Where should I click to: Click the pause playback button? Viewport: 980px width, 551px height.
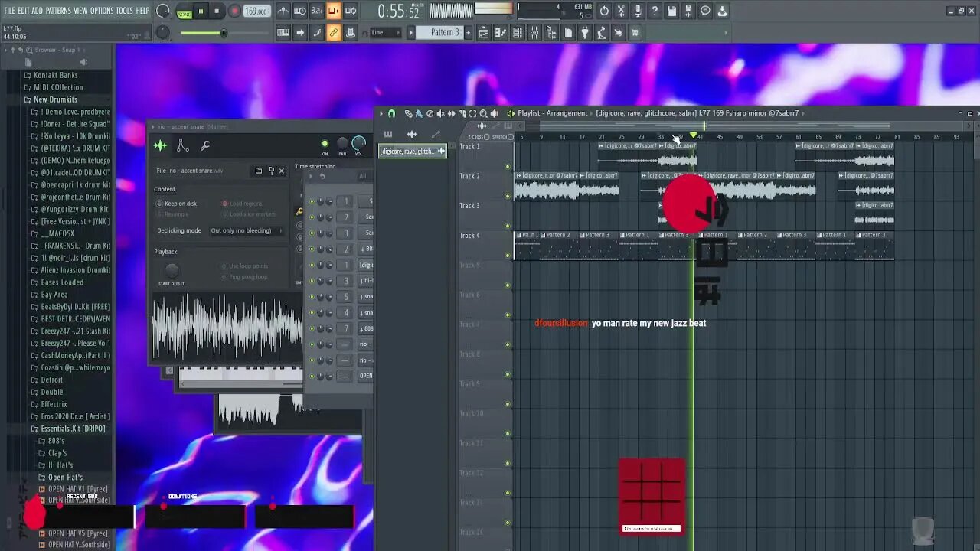tap(201, 11)
